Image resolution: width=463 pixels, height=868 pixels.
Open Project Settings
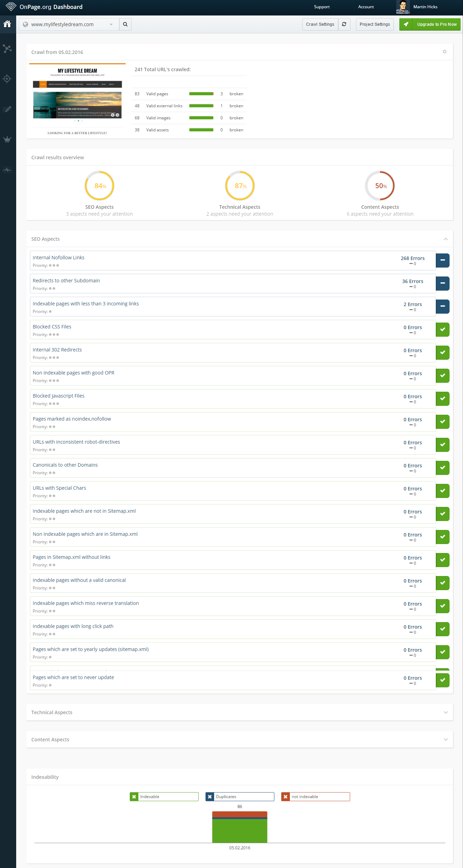(375, 24)
